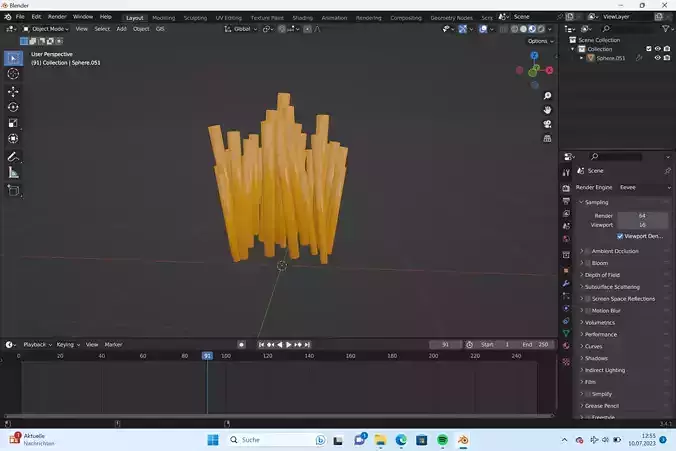Open the Output properties tab
This screenshot has width=676, height=451.
pyautogui.click(x=566, y=201)
